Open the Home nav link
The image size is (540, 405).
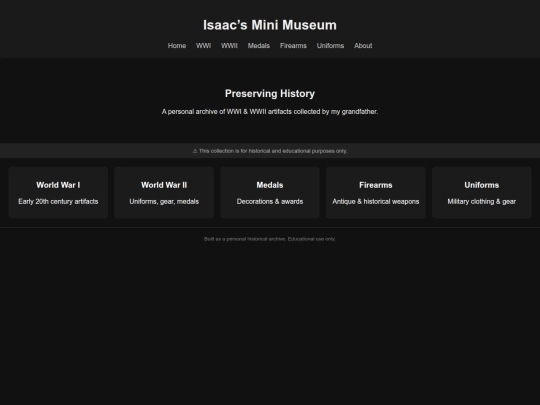[177, 46]
